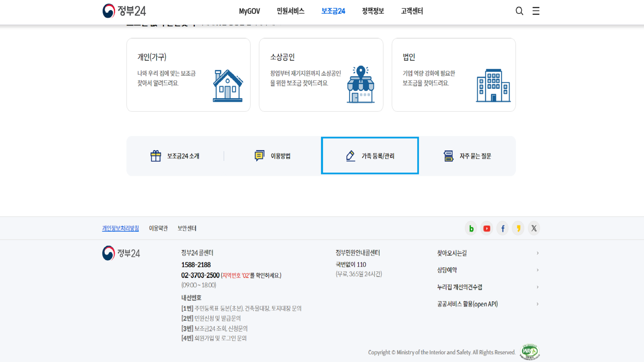
Task: Select the speech bubble icon for 이용방법
Action: tap(259, 156)
